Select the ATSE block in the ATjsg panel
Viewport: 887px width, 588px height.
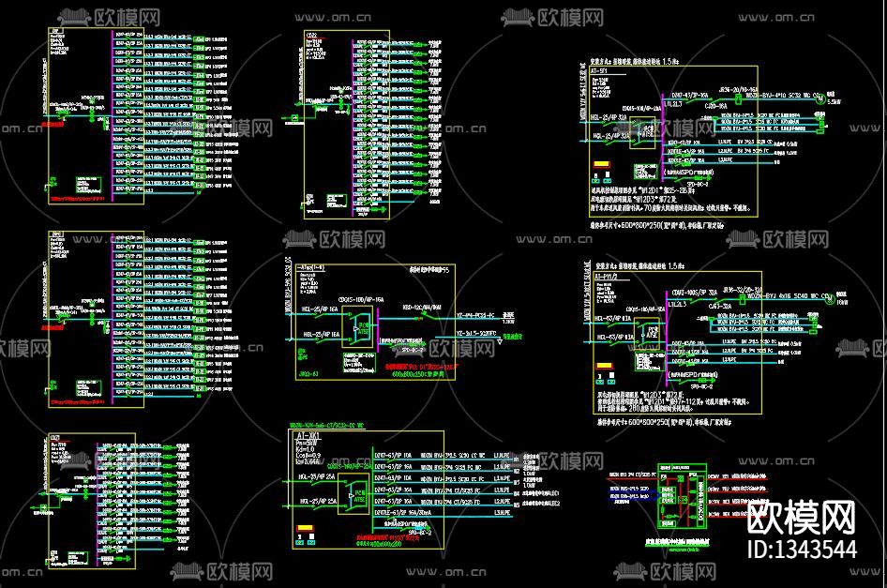coord(358,326)
